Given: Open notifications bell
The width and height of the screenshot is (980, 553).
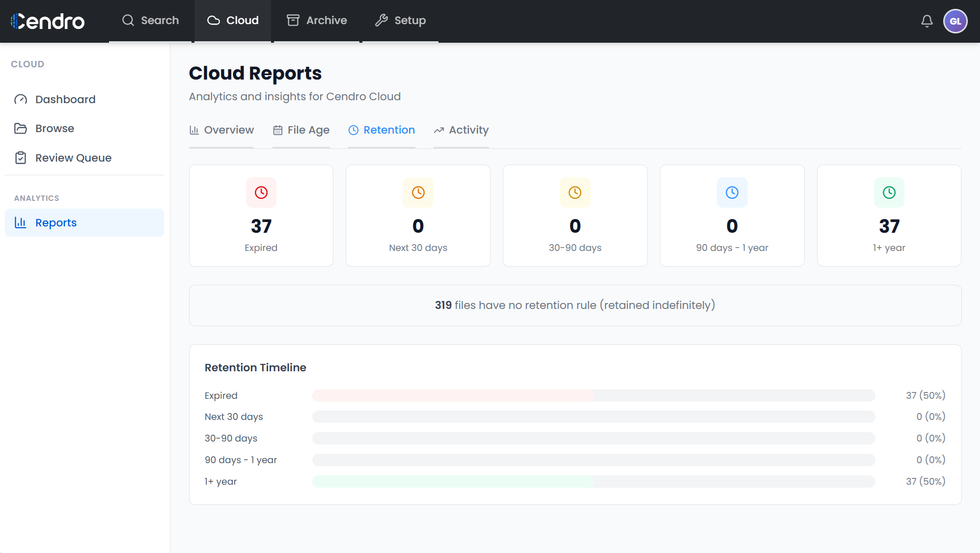Looking at the screenshot, I should 926,21.
